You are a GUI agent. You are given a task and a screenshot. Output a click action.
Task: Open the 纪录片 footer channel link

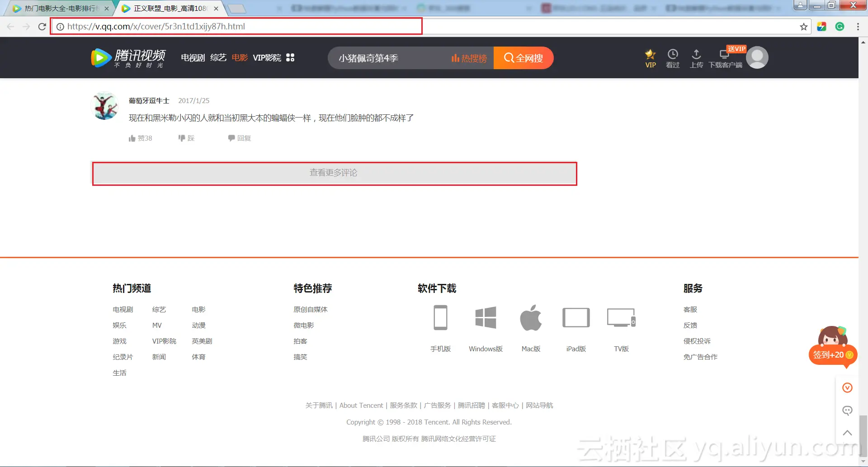(x=123, y=357)
